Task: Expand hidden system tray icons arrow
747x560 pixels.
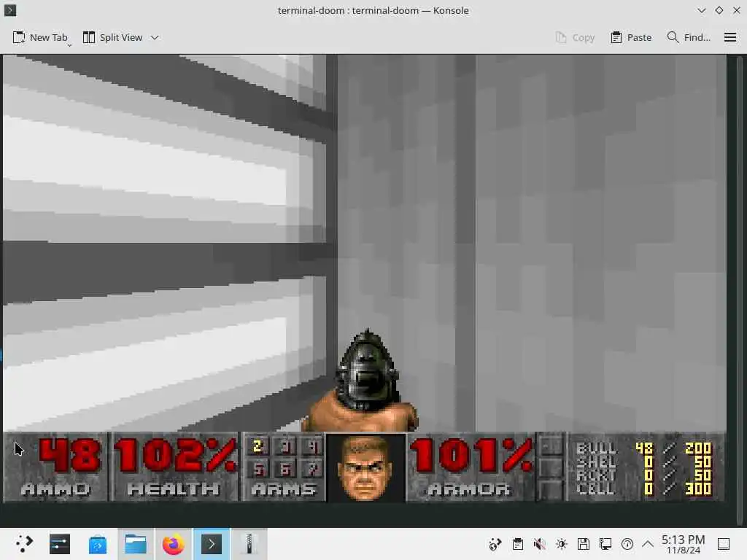Action: [x=648, y=544]
